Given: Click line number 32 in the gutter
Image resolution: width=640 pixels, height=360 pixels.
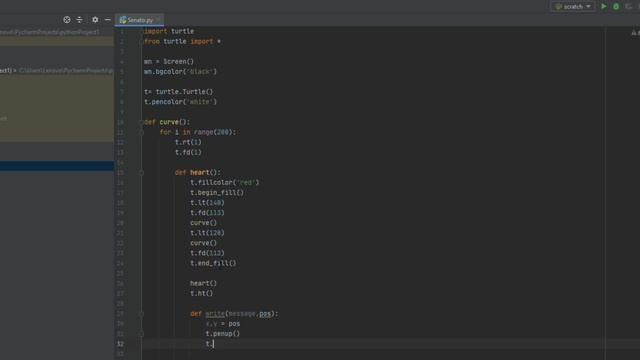Looking at the screenshot, I should [120, 344].
